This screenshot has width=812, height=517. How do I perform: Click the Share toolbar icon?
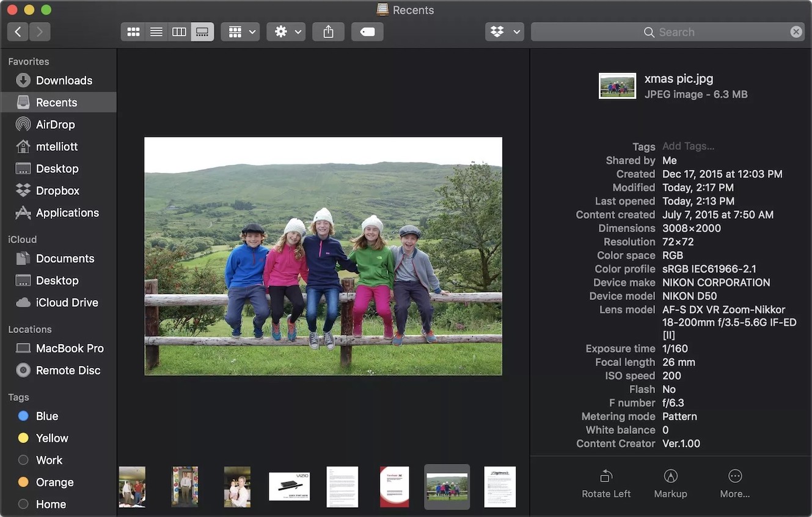[x=328, y=32]
